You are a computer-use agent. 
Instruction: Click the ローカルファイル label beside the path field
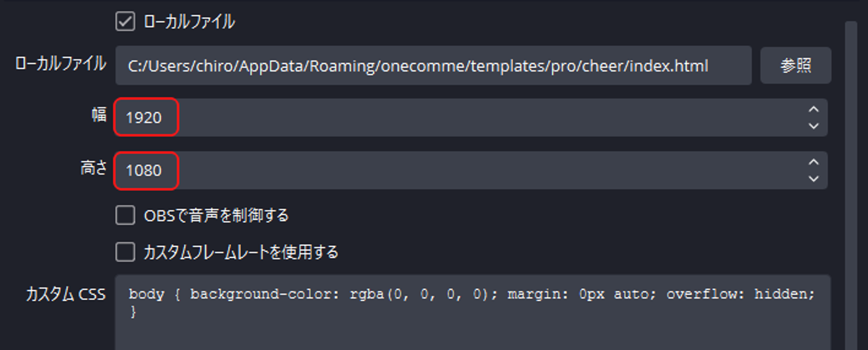tap(61, 64)
